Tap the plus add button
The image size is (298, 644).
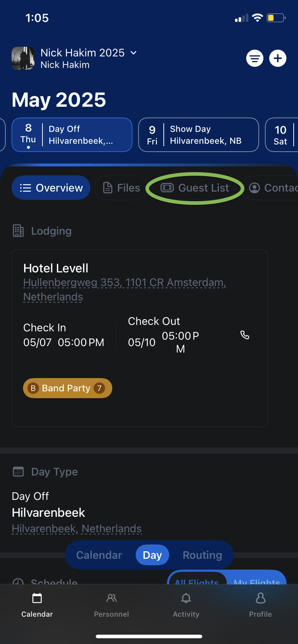tap(278, 58)
